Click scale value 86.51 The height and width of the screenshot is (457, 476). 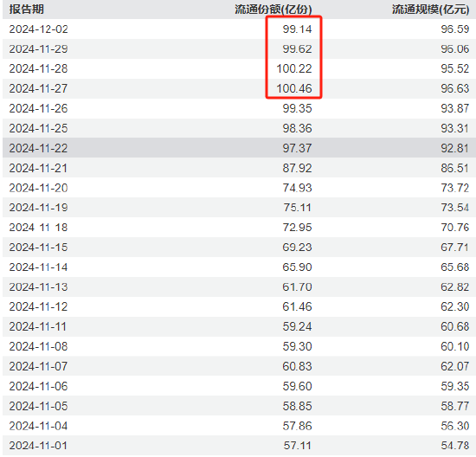point(454,168)
